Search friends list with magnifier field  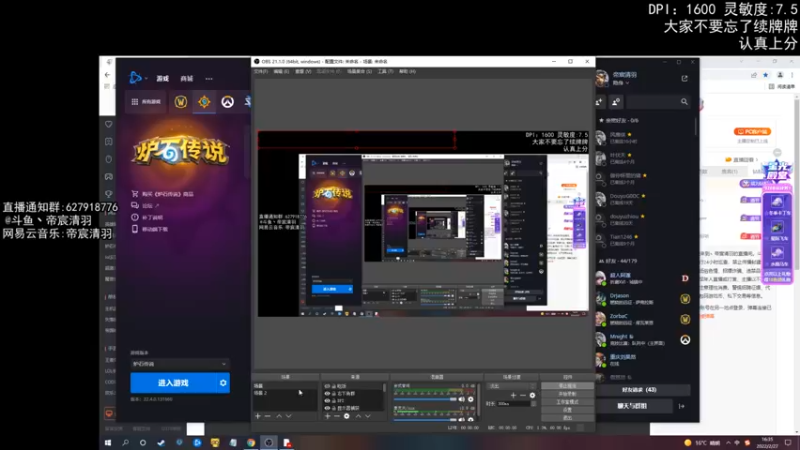pos(657,102)
